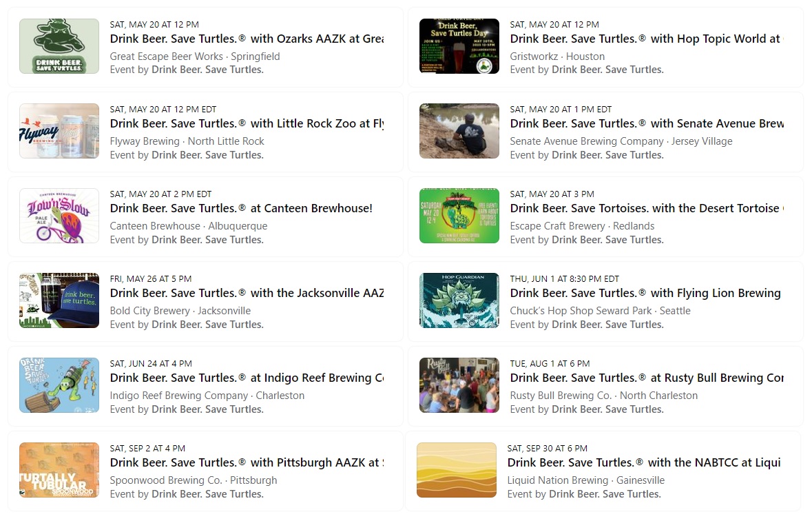This screenshot has height=521, width=812.
Task: Open the Rusty Bull Brewing event title
Action: coord(647,378)
